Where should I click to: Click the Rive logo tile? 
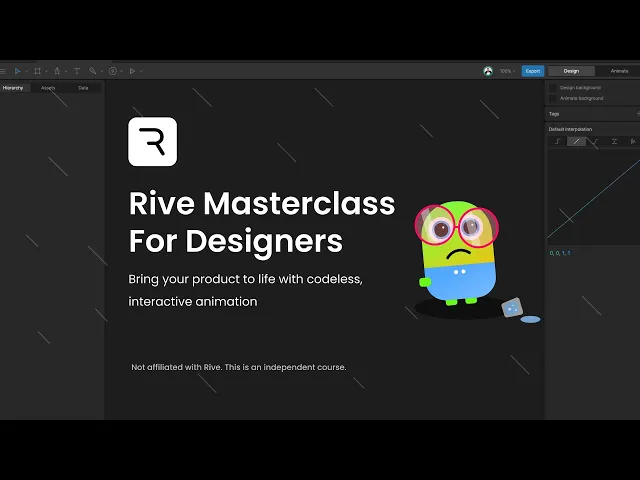(x=153, y=142)
